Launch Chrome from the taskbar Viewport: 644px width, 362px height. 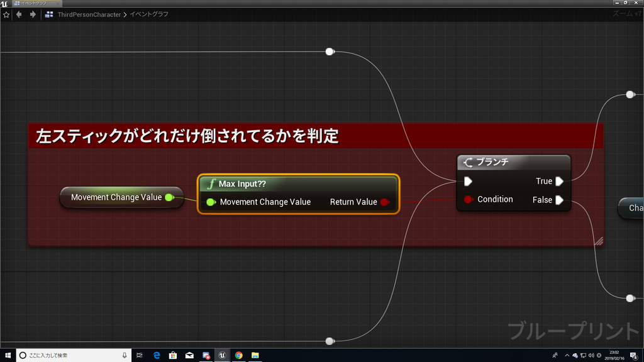tap(238, 354)
